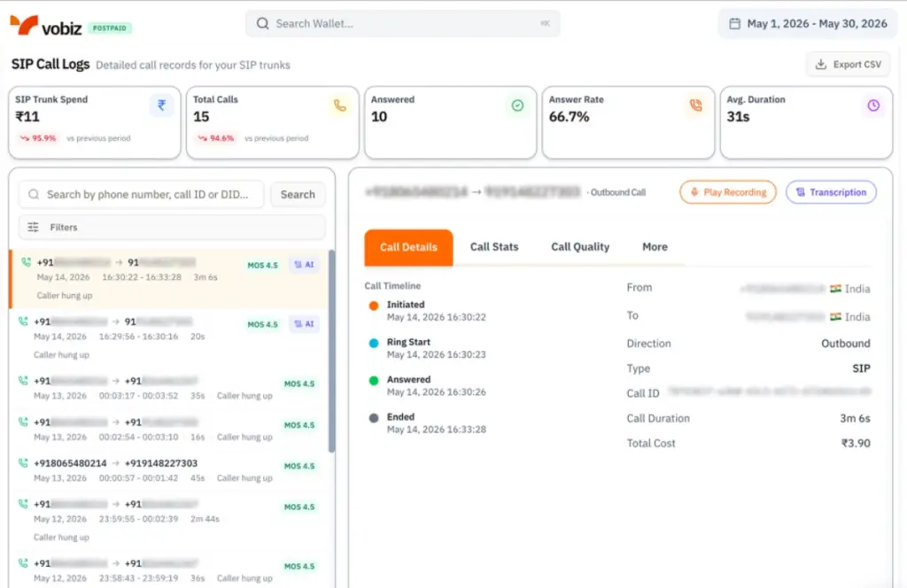Click MOS 4.5 badge on the 3m 6s call
907x588 pixels.
tap(262, 265)
